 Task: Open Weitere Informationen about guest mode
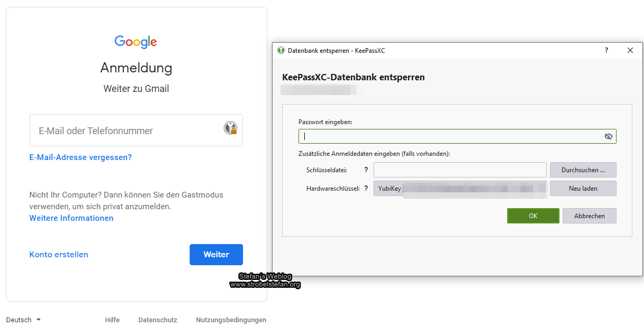click(71, 218)
